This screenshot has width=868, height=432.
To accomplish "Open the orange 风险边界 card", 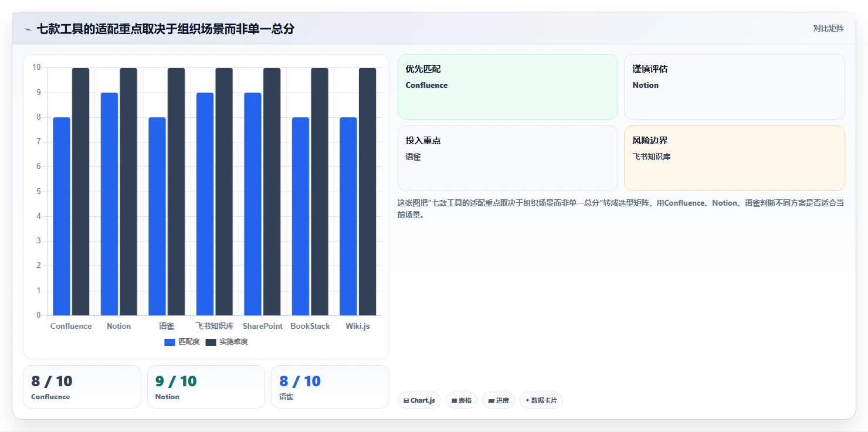I will pyautogui.click(x=734, y=158).
